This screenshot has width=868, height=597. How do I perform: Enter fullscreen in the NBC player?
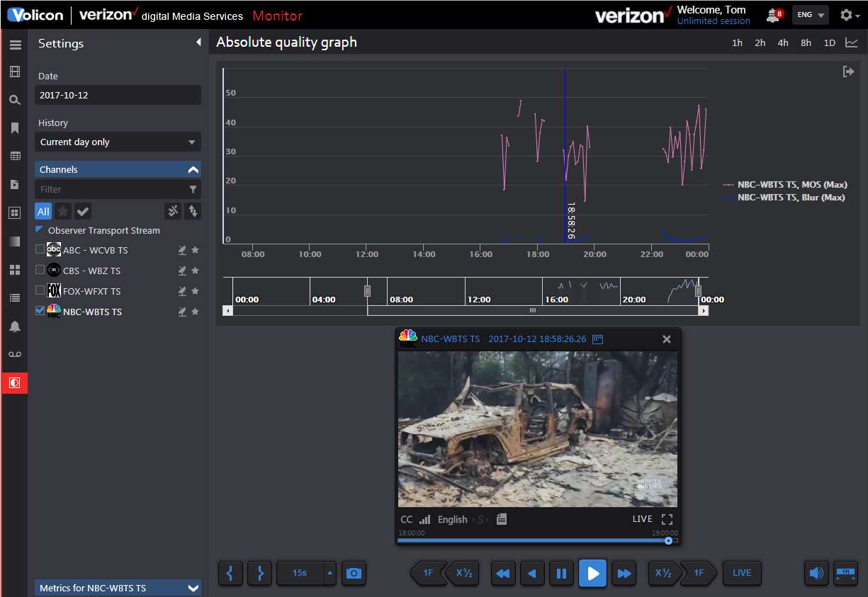667,519
